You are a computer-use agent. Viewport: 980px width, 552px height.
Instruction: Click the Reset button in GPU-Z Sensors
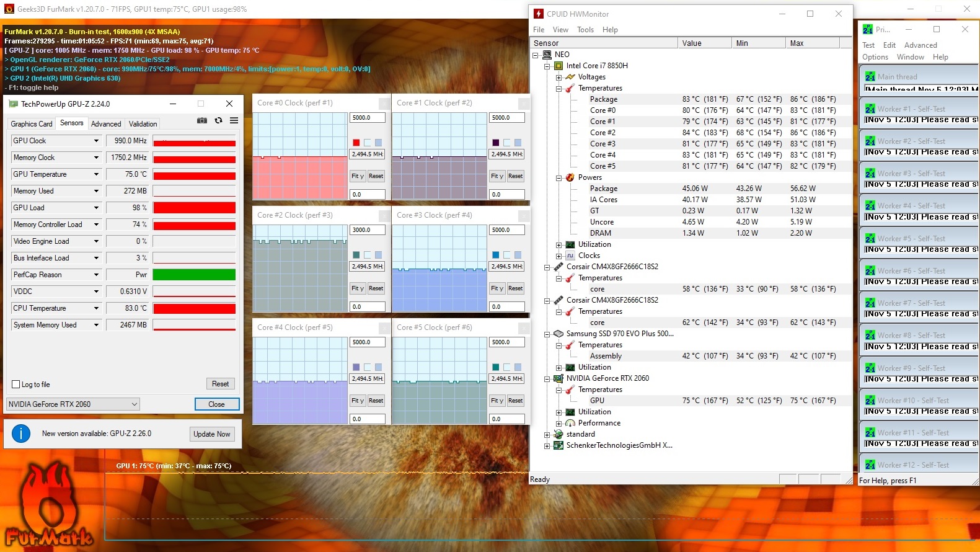(220, 385)
